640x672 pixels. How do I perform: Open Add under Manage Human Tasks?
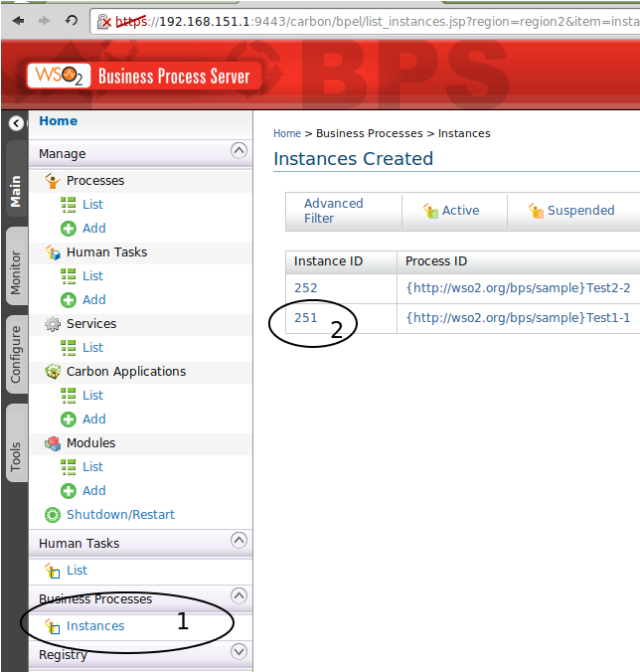click(x=94, y=299)
